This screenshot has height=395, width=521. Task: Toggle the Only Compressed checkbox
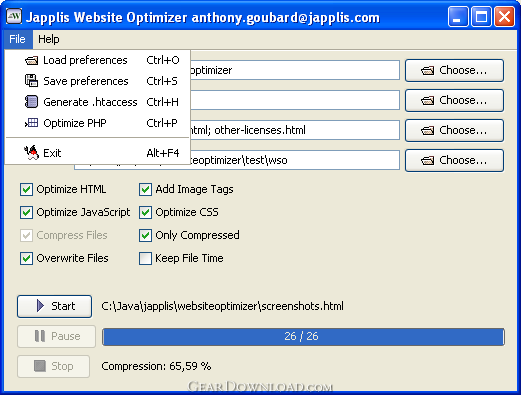(x=145, y=235)
